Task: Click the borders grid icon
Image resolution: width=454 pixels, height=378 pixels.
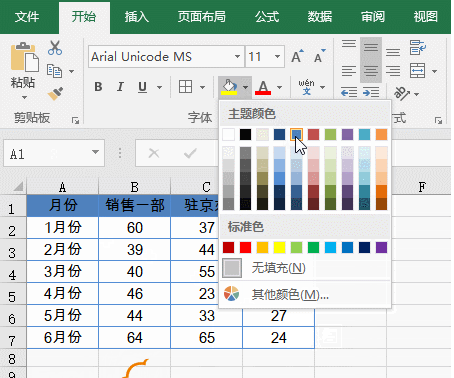Action: (185, 87)
